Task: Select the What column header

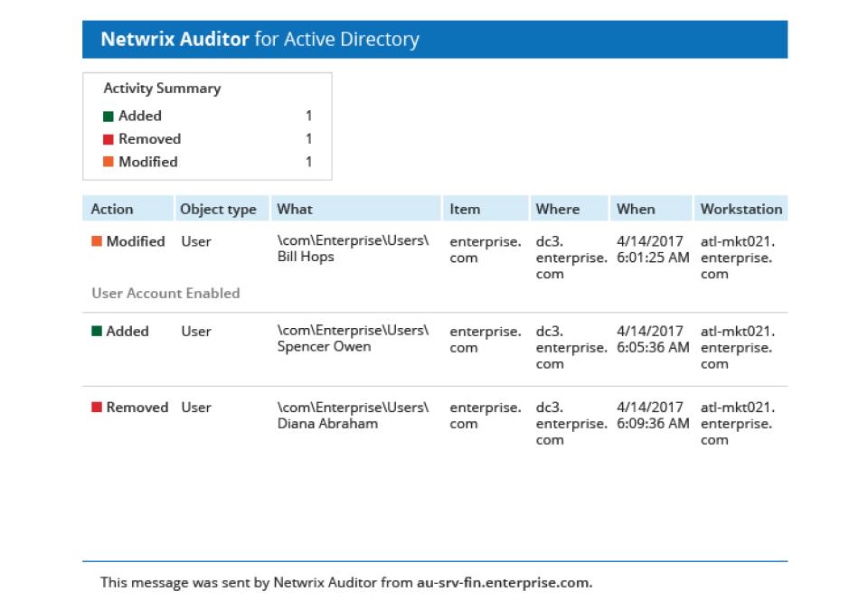Action: coord(356,209)
